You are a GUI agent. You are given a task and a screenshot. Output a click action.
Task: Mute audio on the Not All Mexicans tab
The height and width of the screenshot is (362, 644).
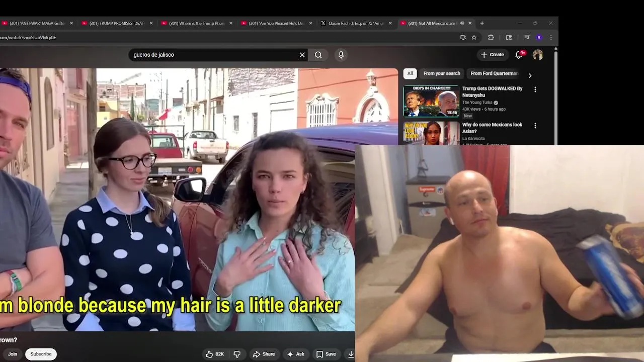click(x=462, y=23)
